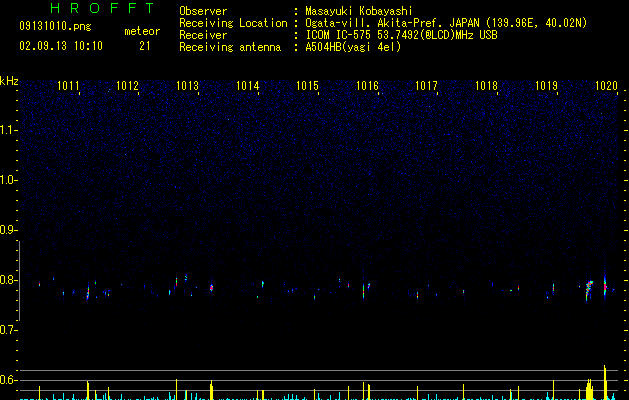
Task: Click time axis marker 1011
Action: click(68, 86)
